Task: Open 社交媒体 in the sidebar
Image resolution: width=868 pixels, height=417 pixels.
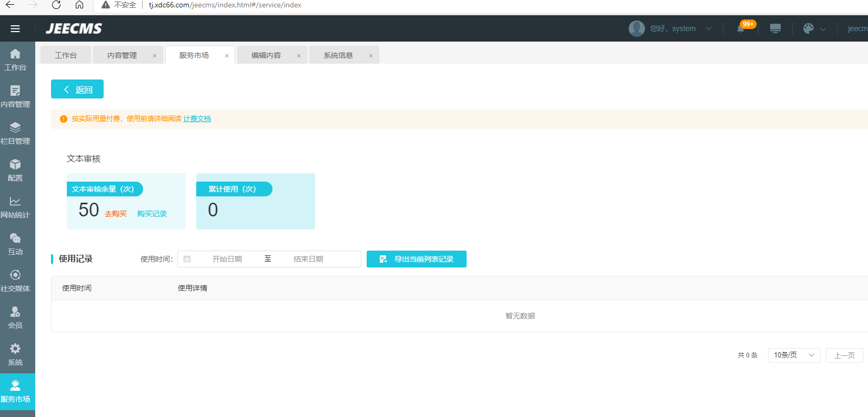Action: click(x=15, y=281)
